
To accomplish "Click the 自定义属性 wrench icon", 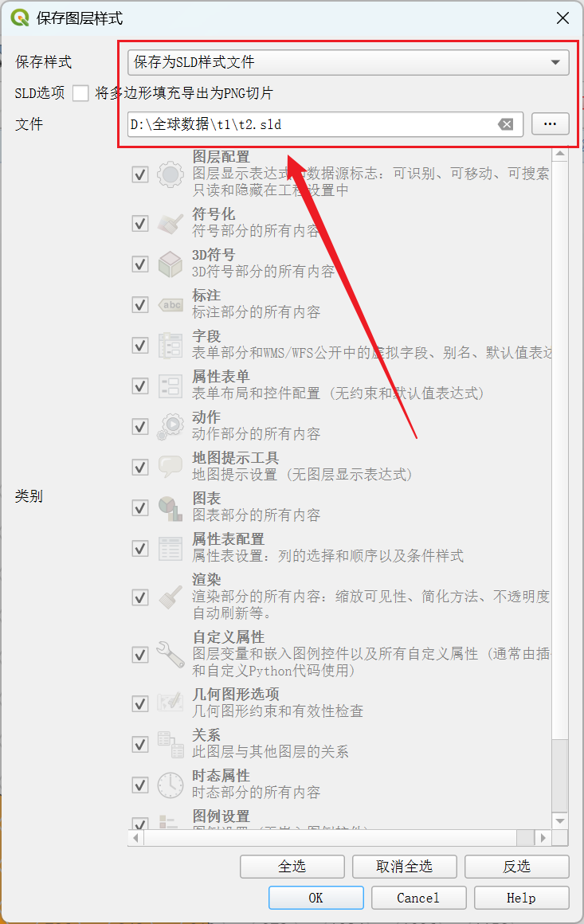I will [x=170, y=654].
